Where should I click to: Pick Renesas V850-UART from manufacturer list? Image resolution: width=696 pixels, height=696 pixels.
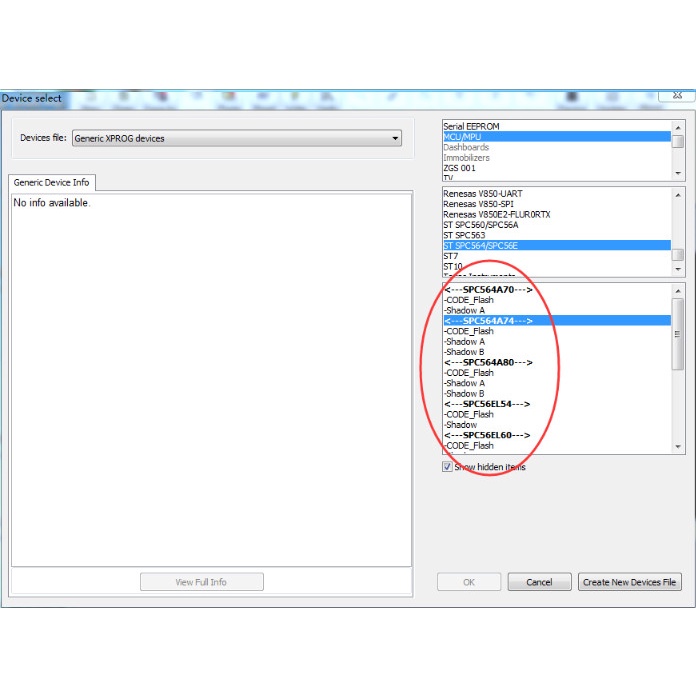[482, 194]
